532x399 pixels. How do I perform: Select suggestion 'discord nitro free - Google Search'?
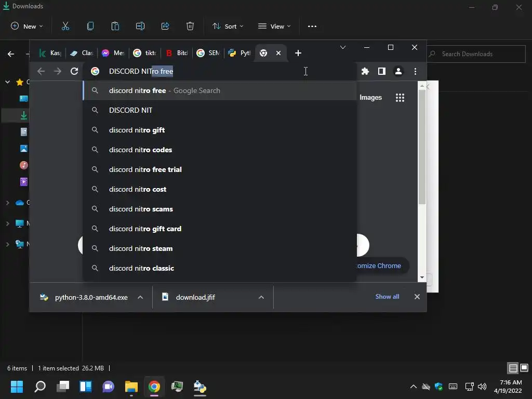[x=220, y=90]
